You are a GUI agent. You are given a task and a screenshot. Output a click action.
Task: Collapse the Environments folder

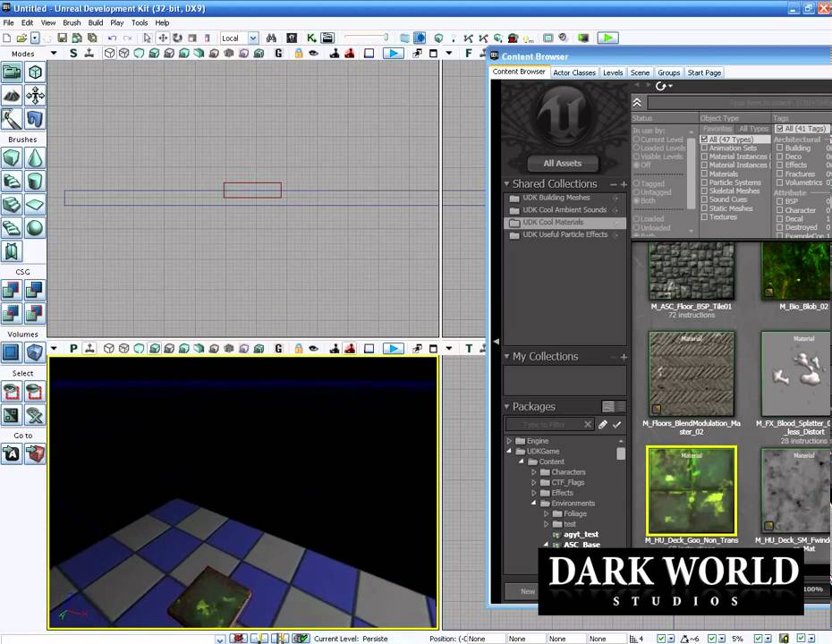coord(534,503)
